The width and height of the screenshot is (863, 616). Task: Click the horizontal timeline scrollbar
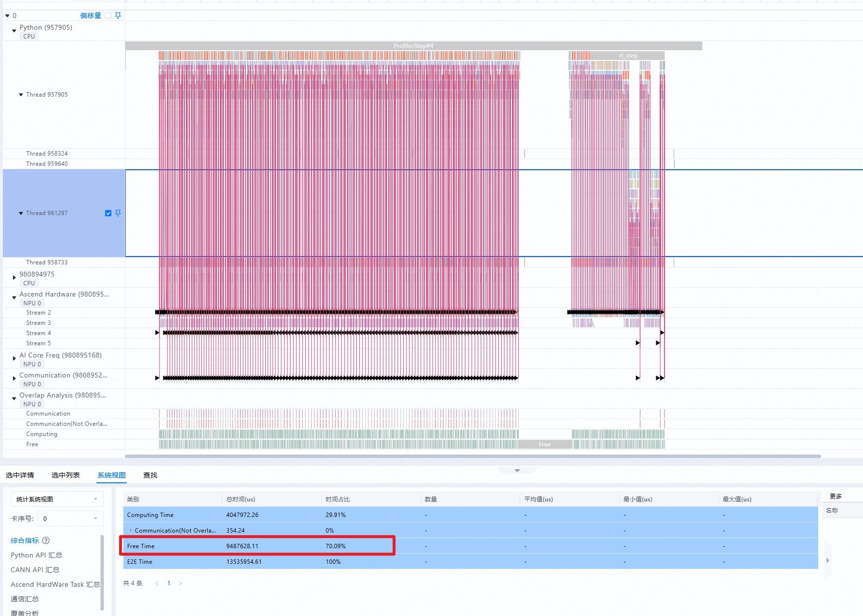click(x=473, y=457)
